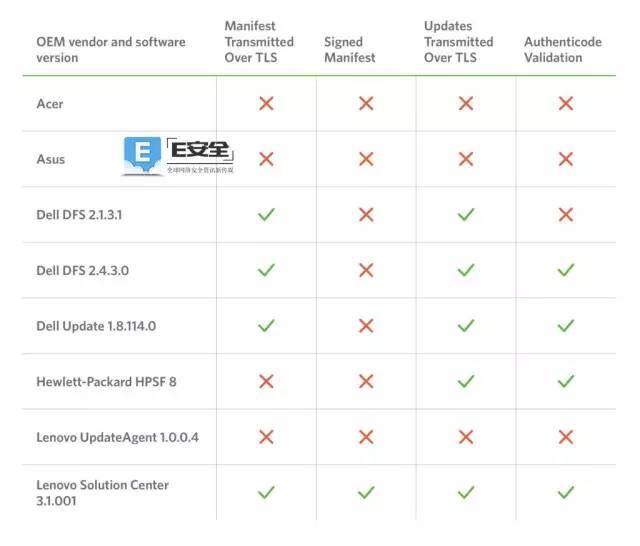
Task: Click Hewlett-Packard HPSF 8 Updates TLS green check
Action: coord(466,381)
